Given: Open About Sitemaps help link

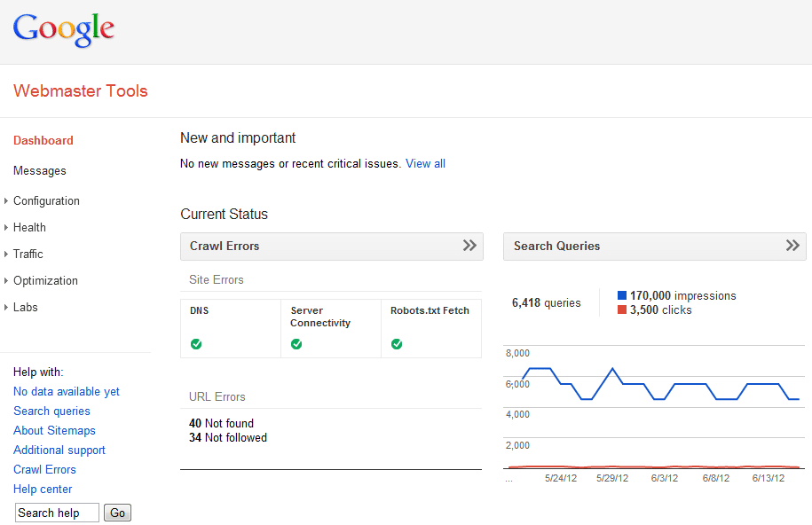Looking at the screenshot, I should [x=54, y=430].
